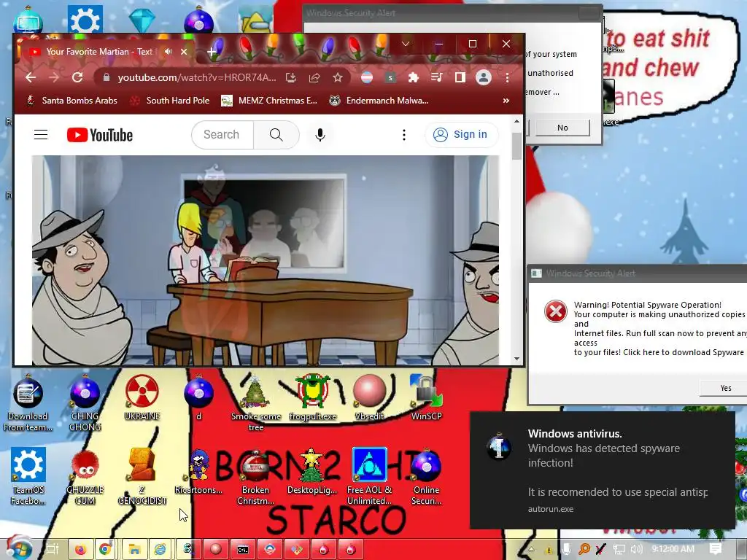Mute the tab via speaker icon
The width and height of the screenshot is (747, 560).
point(169,52)
